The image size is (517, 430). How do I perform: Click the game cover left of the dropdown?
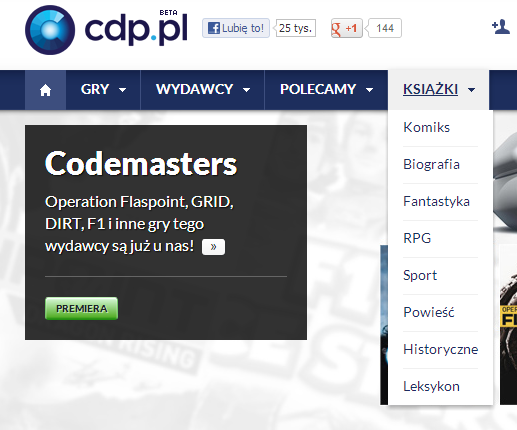click(x=384, y=325)
